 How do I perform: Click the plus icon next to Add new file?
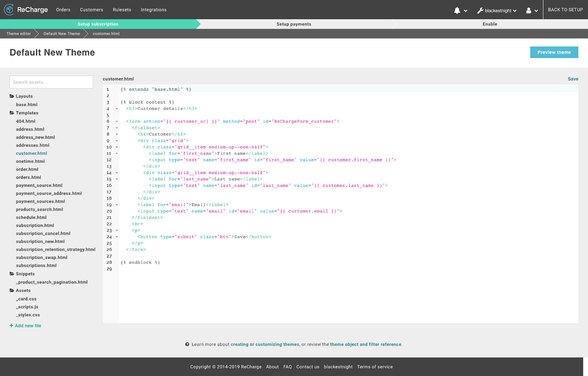pos(11,325)
